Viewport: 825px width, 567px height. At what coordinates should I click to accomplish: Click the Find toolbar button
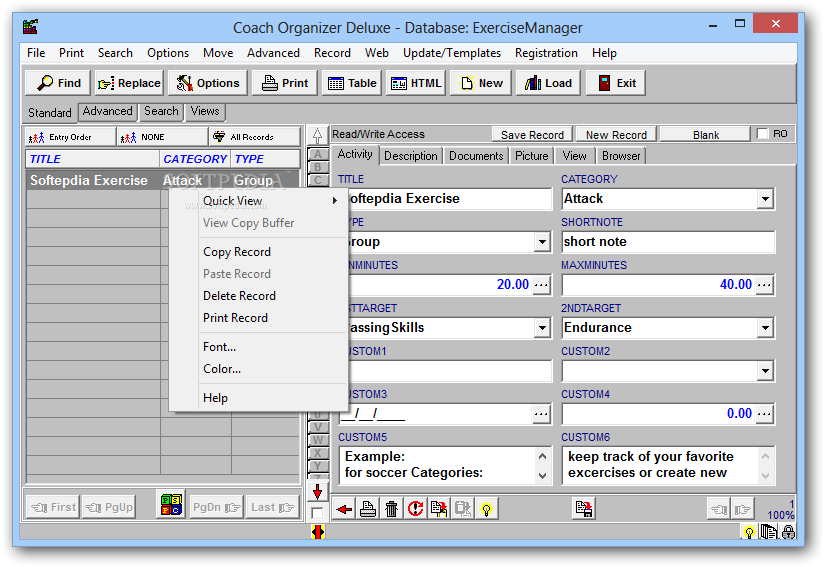pos(58,83)
